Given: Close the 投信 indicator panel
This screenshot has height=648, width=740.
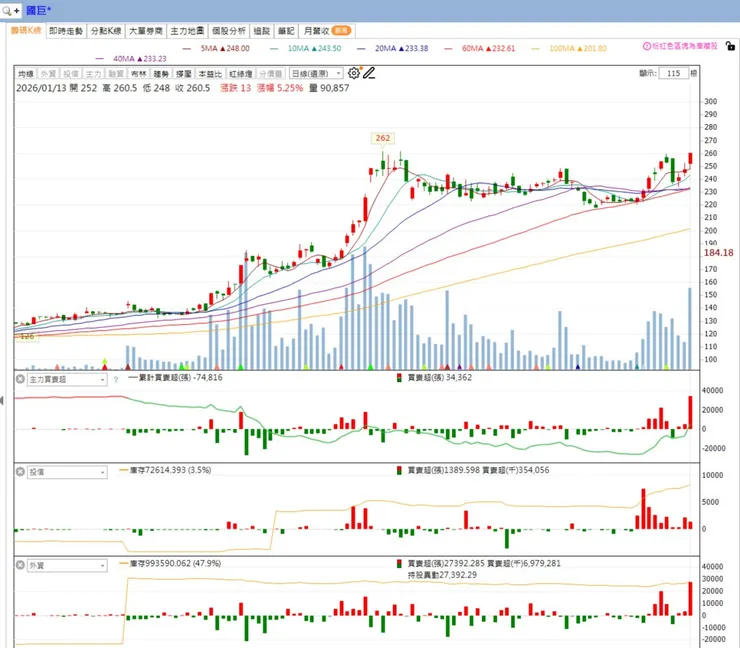Looking at the screenshot, I should click(20, 471).
